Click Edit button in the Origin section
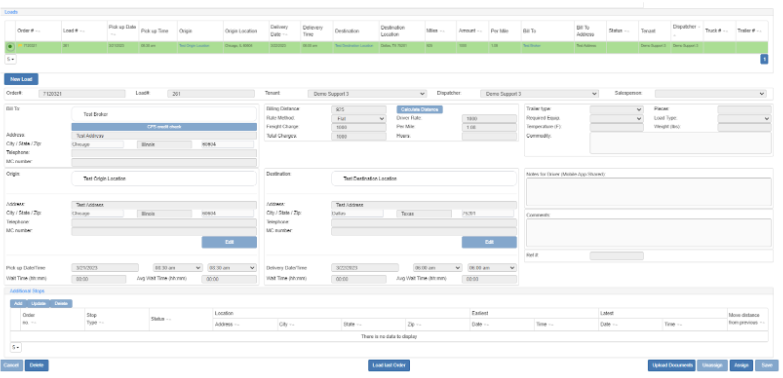 (x=229, y=242)
